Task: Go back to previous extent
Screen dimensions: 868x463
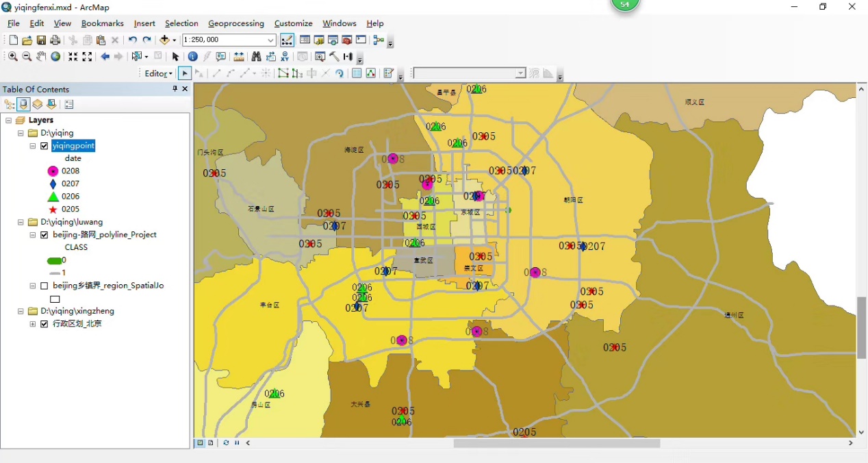Action: pos(105,57)
